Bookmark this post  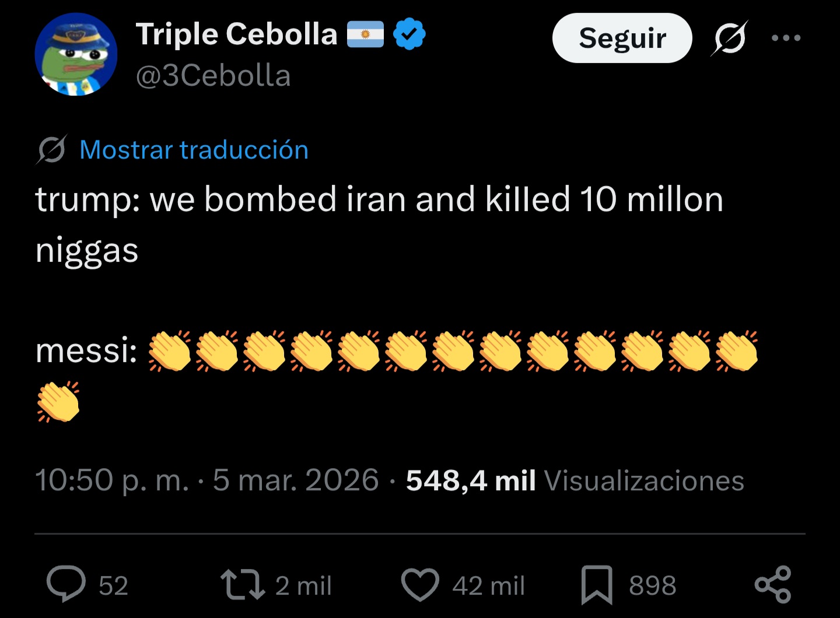coord(597,585)
